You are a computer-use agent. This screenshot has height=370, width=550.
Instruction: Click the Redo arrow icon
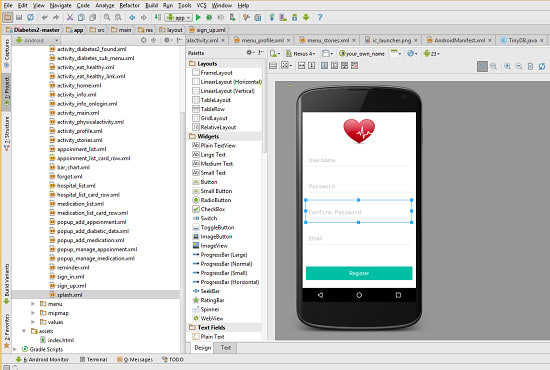(56, 17)
